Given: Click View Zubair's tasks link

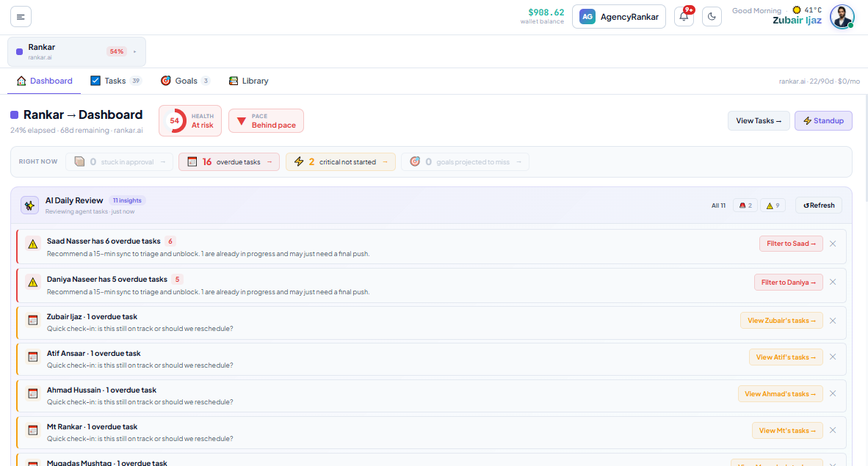Looking at the screenshot, I should click(781, 321).
